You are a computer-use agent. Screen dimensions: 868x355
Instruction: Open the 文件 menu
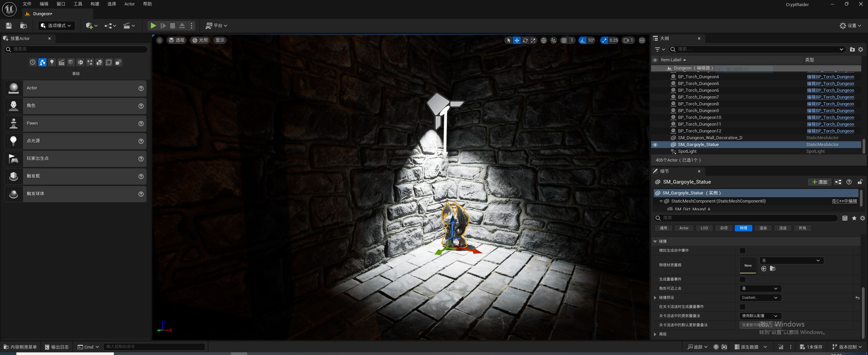point(27,4)
